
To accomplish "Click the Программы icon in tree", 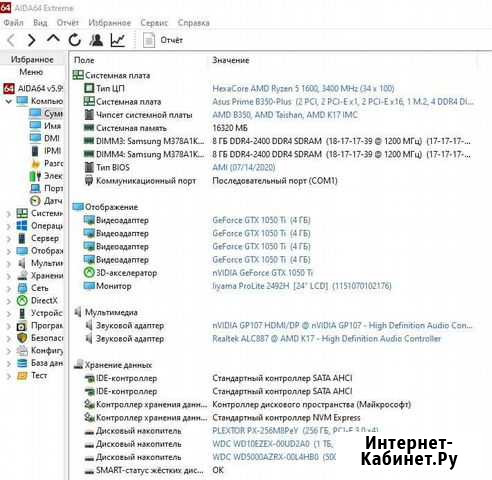I will pos(22,326).
